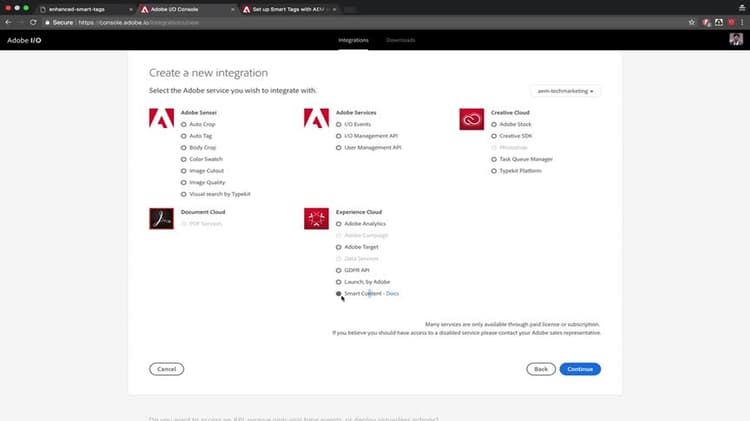Click the extension icon left of red one

click(718, 22)
